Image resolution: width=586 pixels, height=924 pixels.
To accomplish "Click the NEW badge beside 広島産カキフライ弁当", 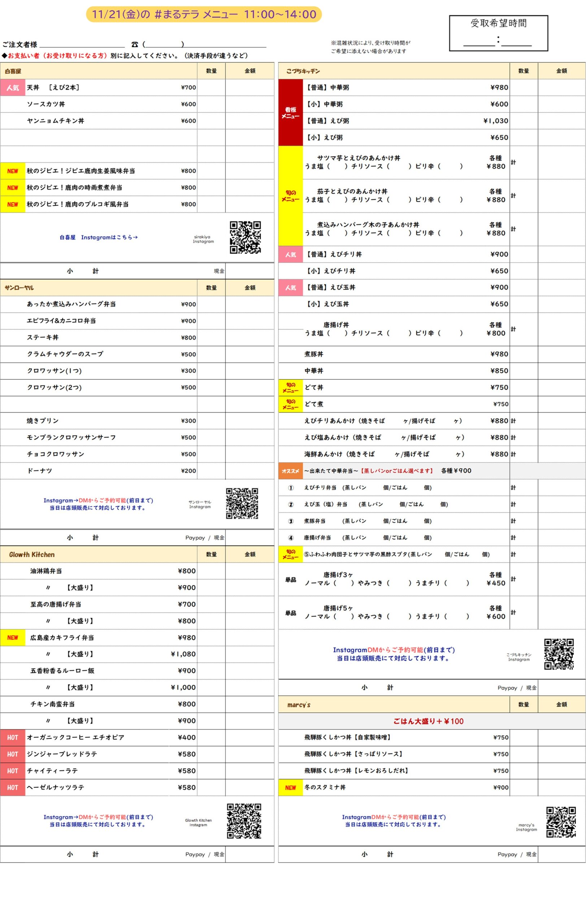I will pos(13,637).
